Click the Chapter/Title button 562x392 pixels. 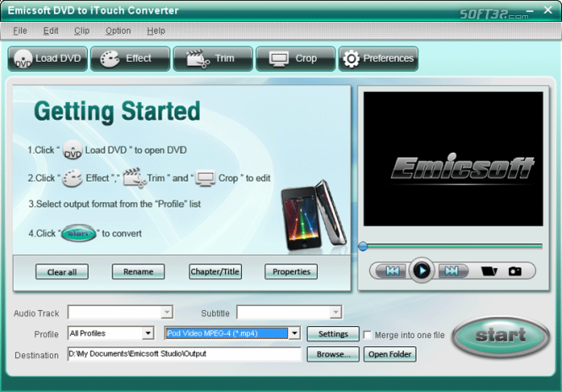pos(215,271)
